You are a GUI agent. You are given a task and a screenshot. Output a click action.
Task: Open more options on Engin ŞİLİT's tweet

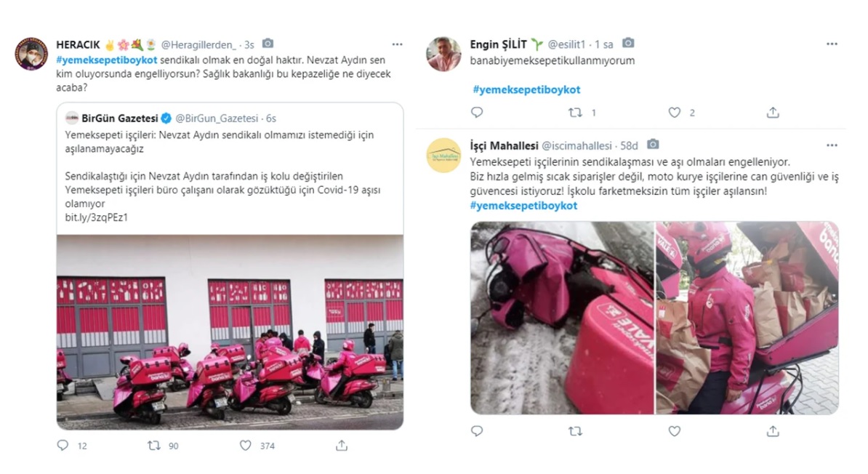click(x=832, y=44)
